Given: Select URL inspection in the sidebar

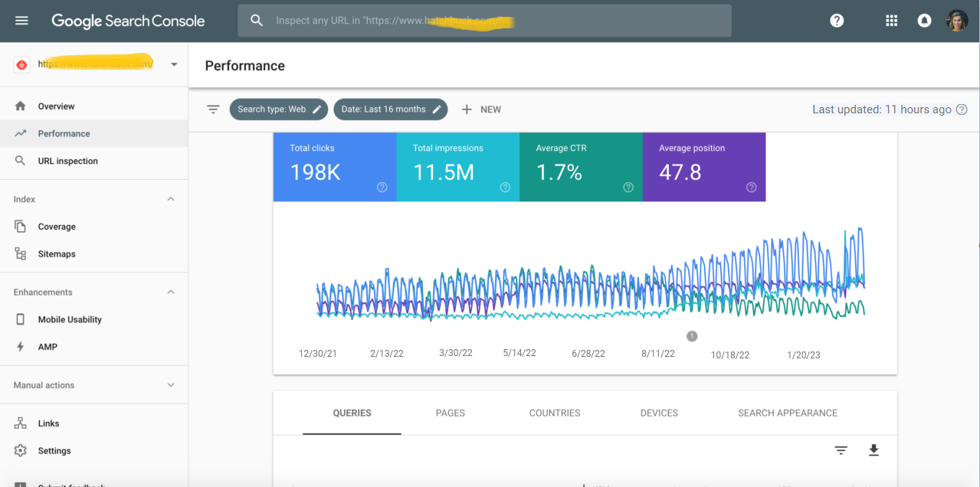Looking at the screenshot, I should 67,161.
